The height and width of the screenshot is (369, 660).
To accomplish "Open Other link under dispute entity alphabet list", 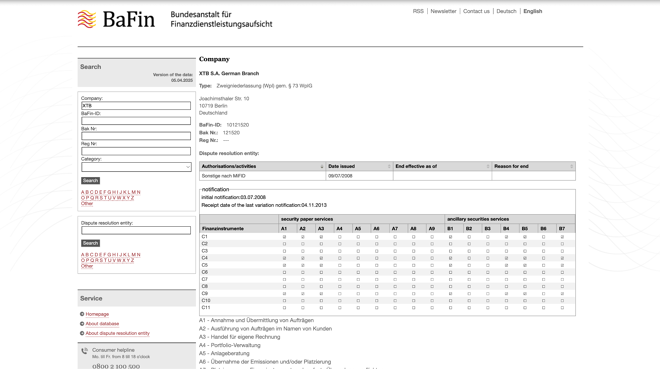I will click(87, 266).
